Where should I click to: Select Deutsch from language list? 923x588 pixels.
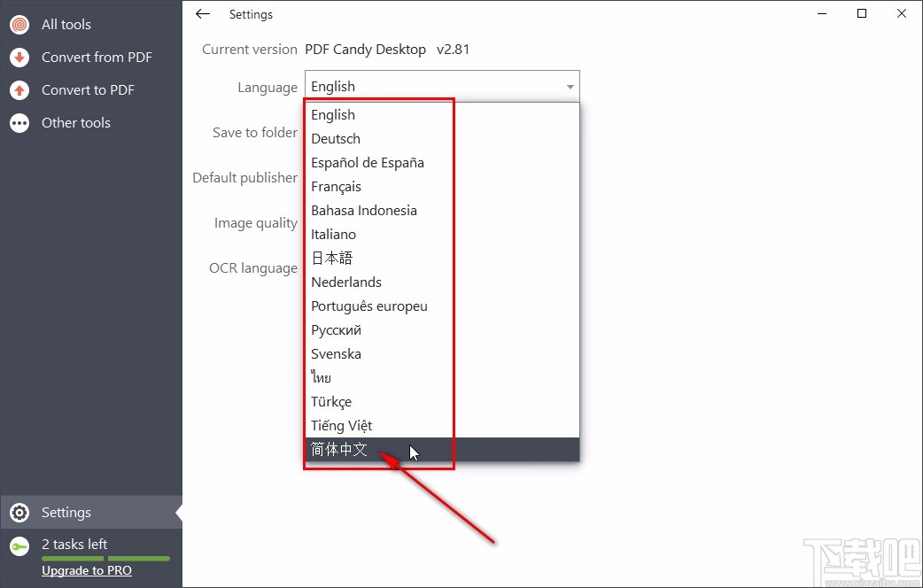[x=442, y=139]
